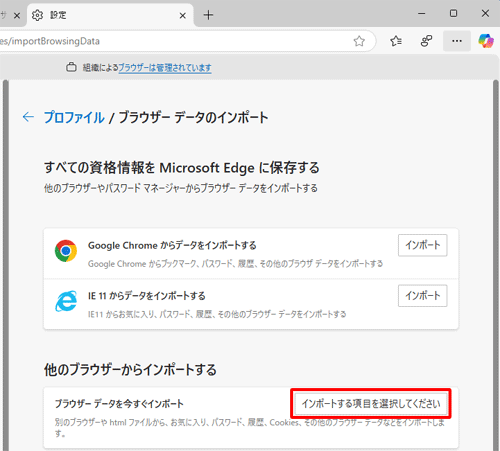Click the profile/workspaces toolbar icon
Viewport: 500px width, 451px height.
(x=426, y=41)
